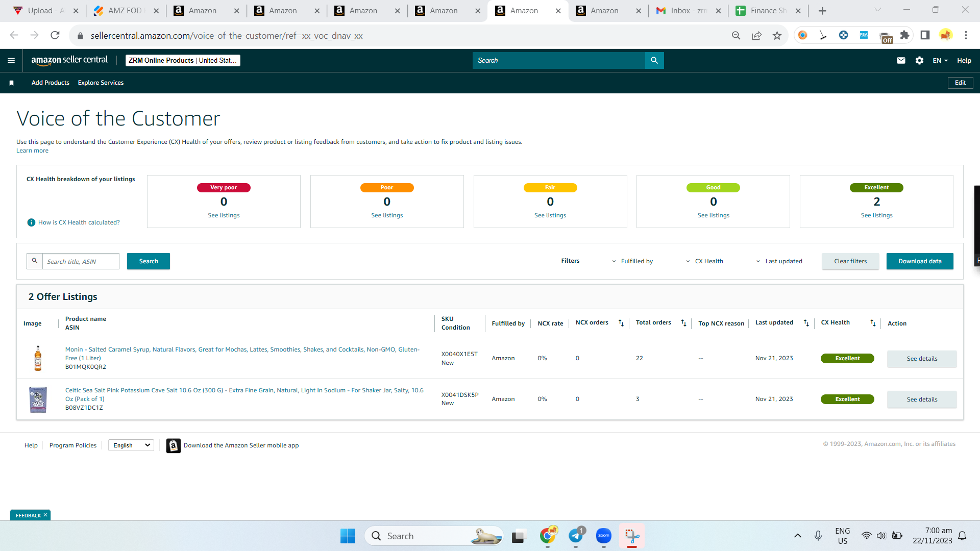Click the Celtic Sea Salt product thumbnail
Screen dimensions: 980x551
point(38,399)
